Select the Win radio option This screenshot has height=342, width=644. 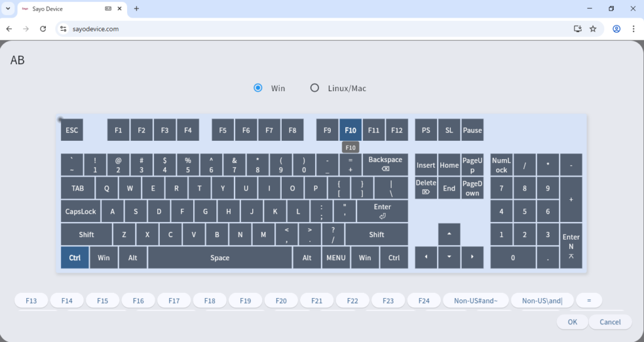point(258,88)
